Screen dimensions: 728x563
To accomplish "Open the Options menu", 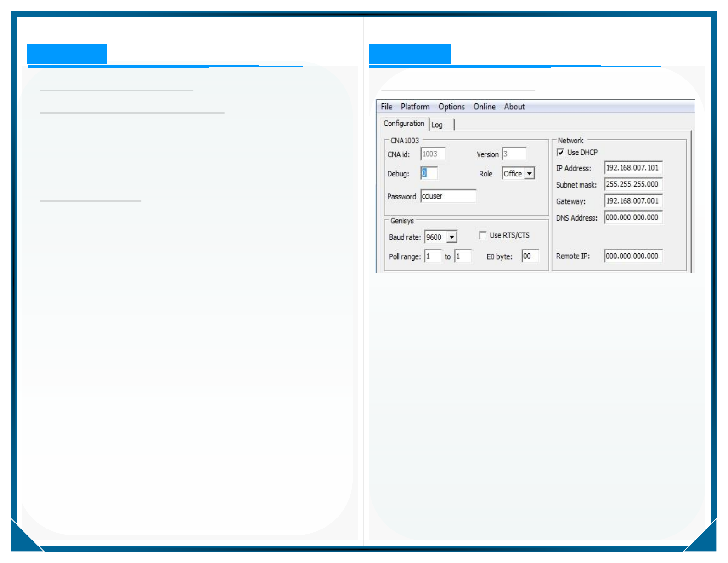I will coord(451,107).
